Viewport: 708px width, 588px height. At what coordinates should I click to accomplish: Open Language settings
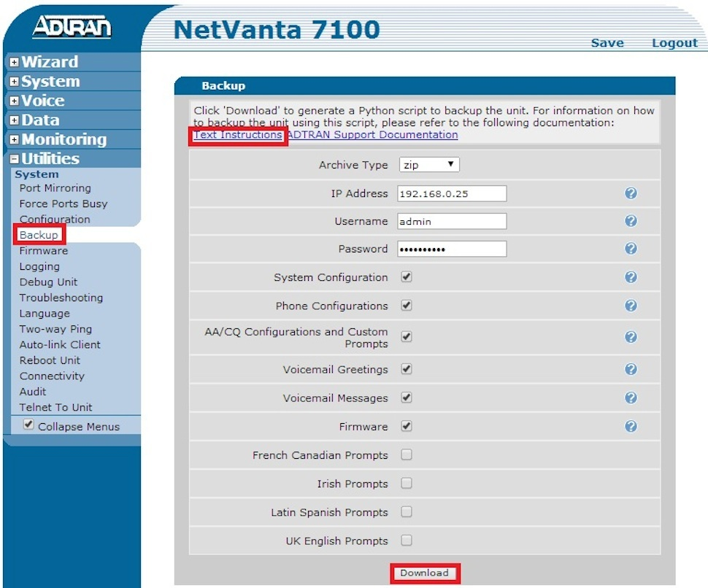45,314
